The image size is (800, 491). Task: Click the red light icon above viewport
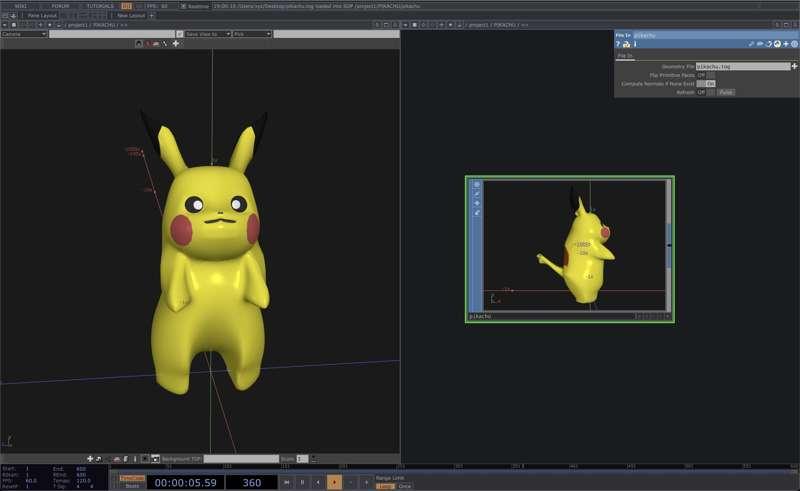coord(148,44)
